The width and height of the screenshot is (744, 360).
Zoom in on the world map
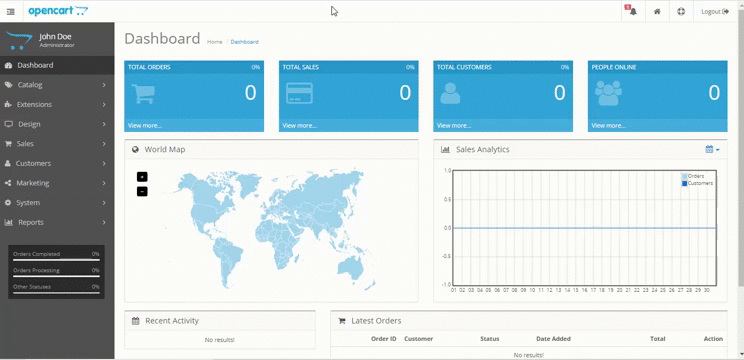point(142,176)
